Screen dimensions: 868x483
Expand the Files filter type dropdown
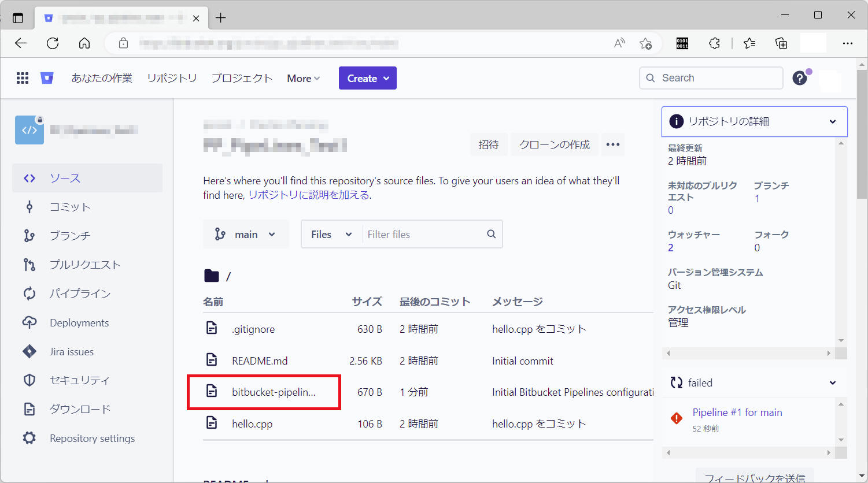click(331, 234)
